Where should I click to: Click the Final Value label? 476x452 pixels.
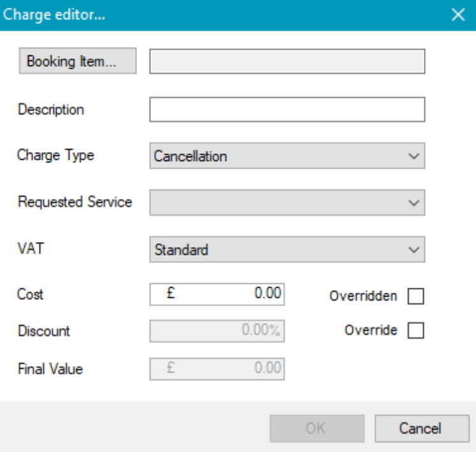pyautogui.click(x=50, y=368)
